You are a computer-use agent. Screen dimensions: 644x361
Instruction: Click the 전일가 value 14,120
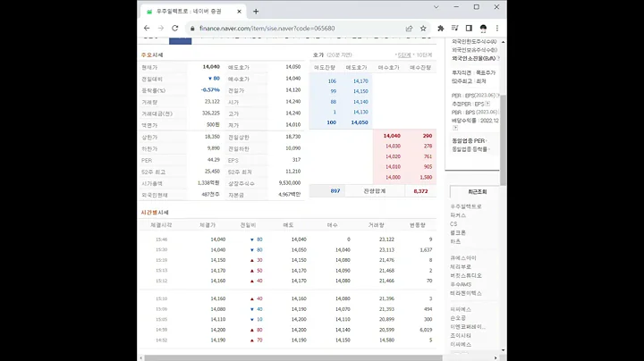pos(292,90)
